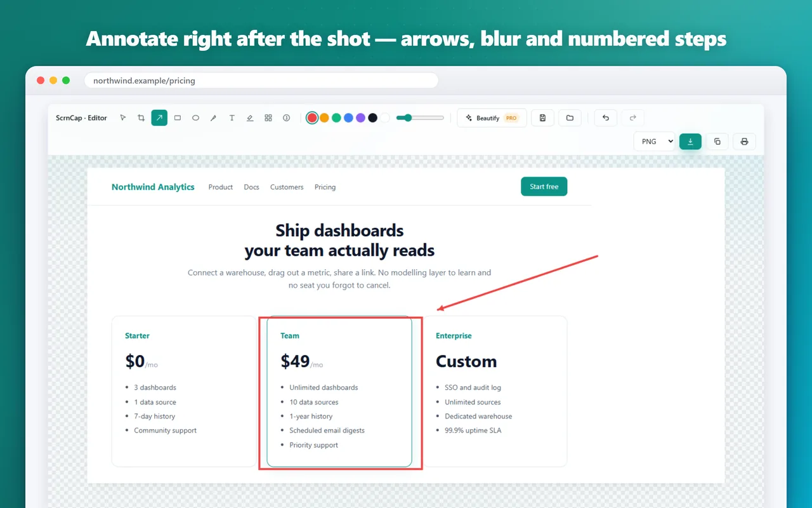Click the Northwind Analytics logo text
Image resolution: width=812 pixels, height=508 pixels.
153,187
